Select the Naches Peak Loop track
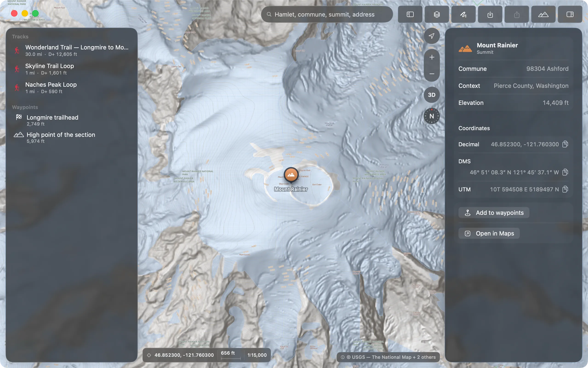The image size is (588, 368). click(72, 88)
